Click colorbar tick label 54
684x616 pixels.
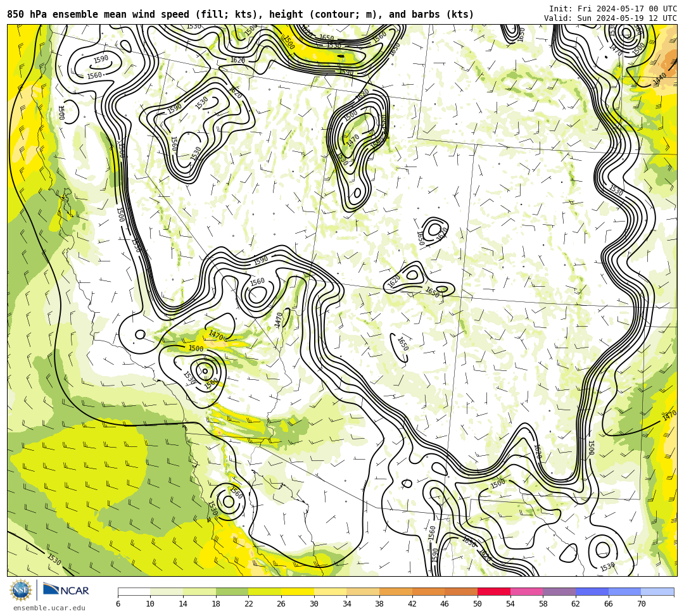tap(510, 604)
